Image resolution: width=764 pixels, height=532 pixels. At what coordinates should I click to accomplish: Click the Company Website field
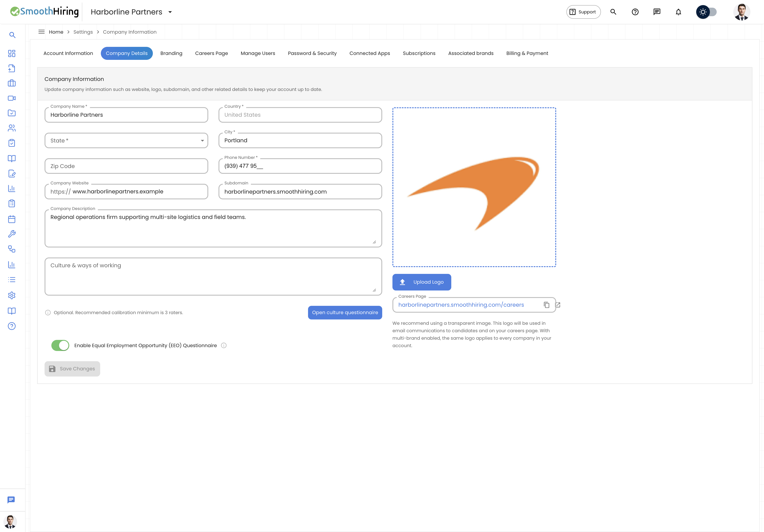[x=126, y=191]
